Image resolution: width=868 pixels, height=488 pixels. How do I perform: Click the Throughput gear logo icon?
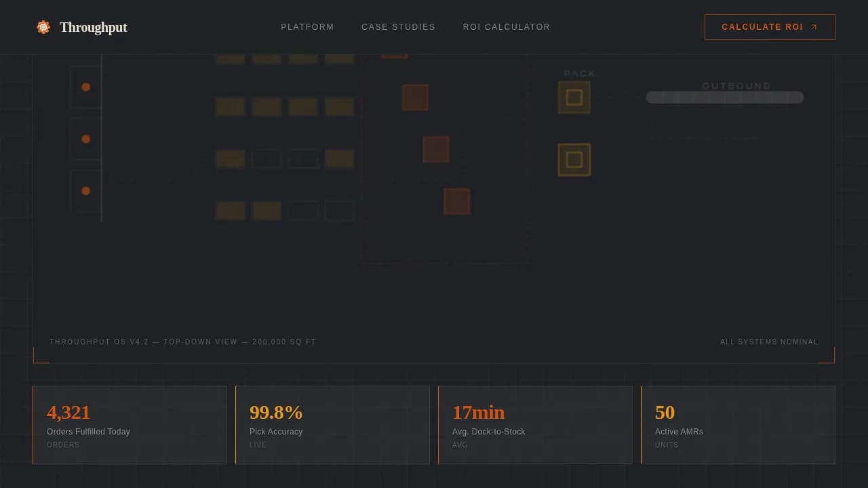pos(43,27)
